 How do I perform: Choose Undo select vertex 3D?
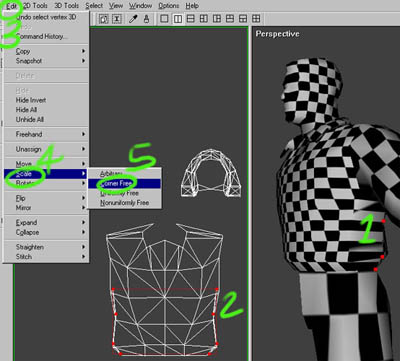coord(46,17)
